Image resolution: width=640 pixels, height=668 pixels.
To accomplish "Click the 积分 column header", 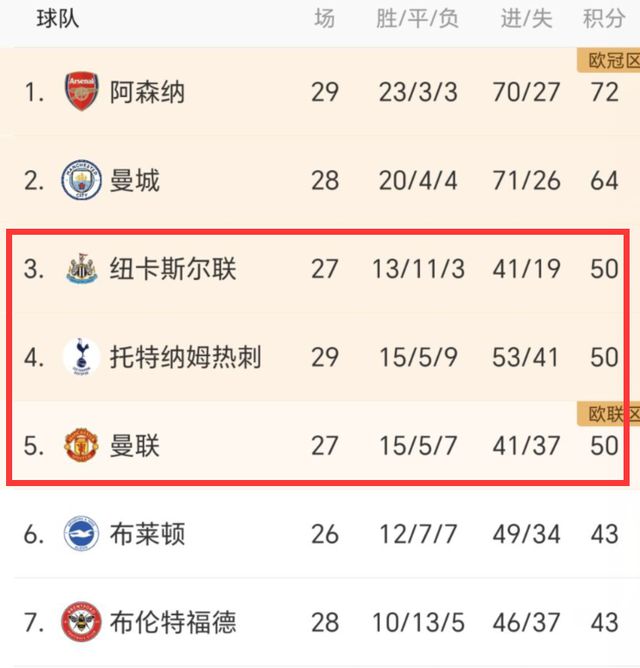I will 603,19.
